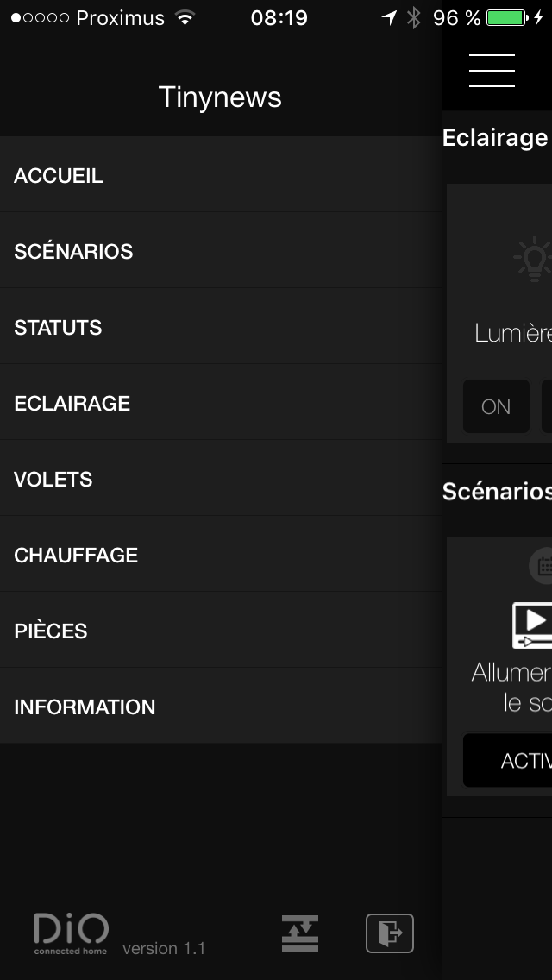Choose CHAUFFAGE in the menu
552x980 pixels.
220,555
